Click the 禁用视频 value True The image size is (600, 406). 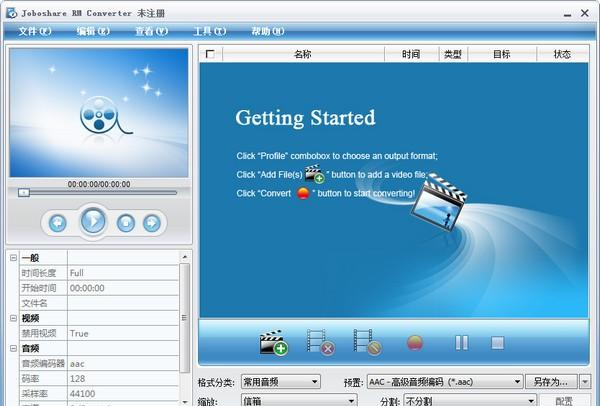coord(123,333)
